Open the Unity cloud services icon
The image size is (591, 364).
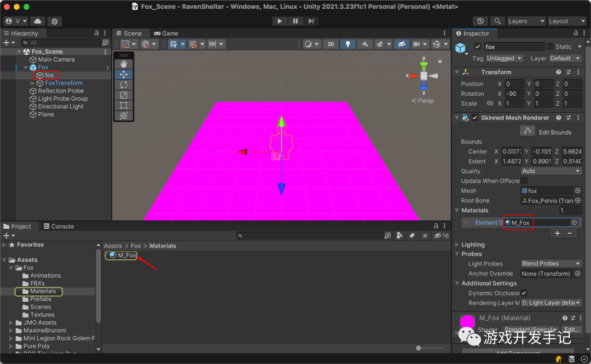[38, 21]
